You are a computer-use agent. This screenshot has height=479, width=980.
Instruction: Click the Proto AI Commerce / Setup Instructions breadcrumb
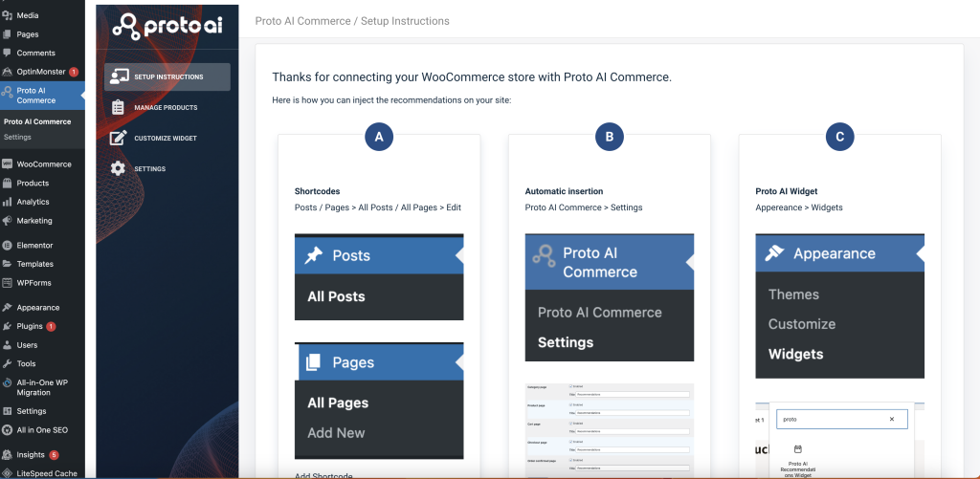[352, 21]
